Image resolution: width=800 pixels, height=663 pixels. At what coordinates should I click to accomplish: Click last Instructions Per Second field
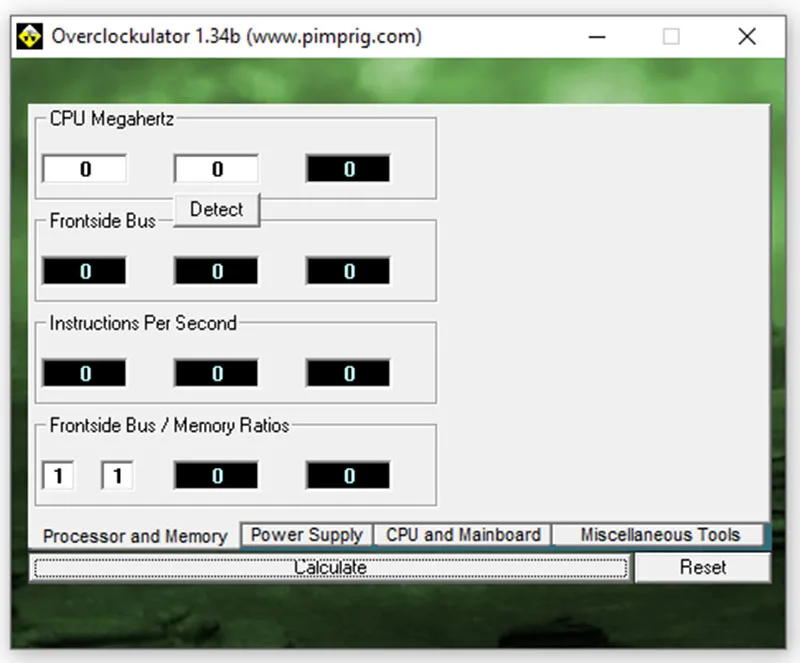[348, 373]
